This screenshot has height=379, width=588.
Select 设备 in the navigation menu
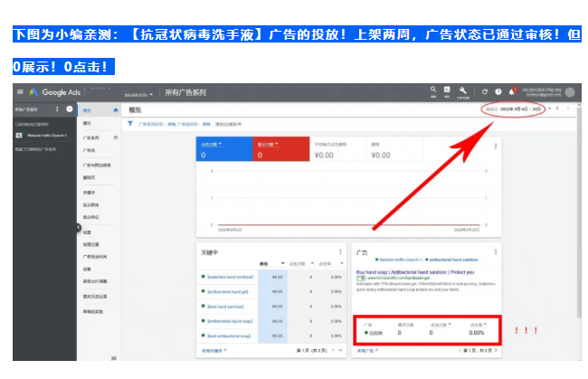87,270
